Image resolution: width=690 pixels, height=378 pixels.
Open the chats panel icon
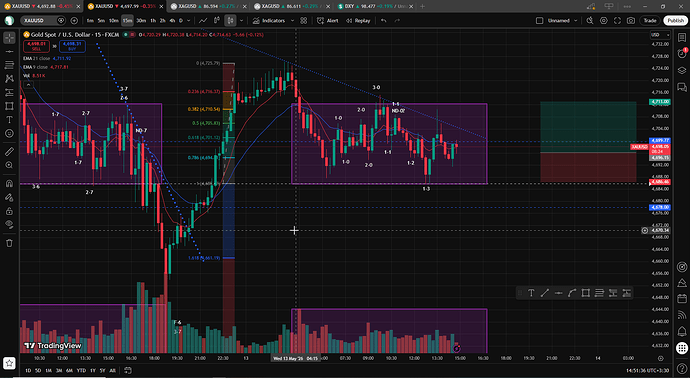pyautogui.click(x=682, y=87)
